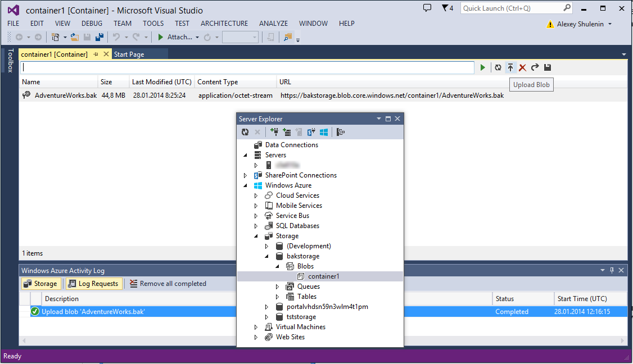Select the container1 tree item
The height and width of the screenshot is (364, 633).
pos(323,276)
